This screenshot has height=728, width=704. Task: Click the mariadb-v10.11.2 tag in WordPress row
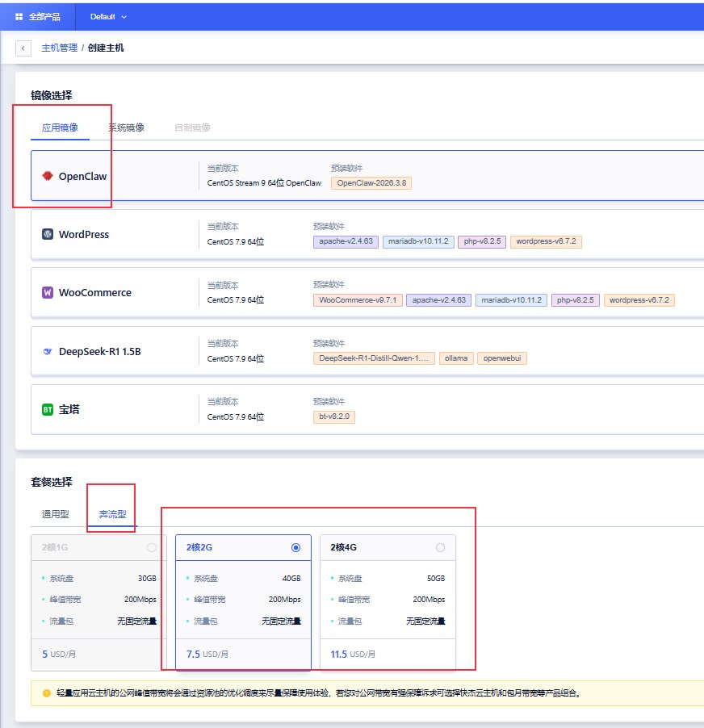(418, 241)
